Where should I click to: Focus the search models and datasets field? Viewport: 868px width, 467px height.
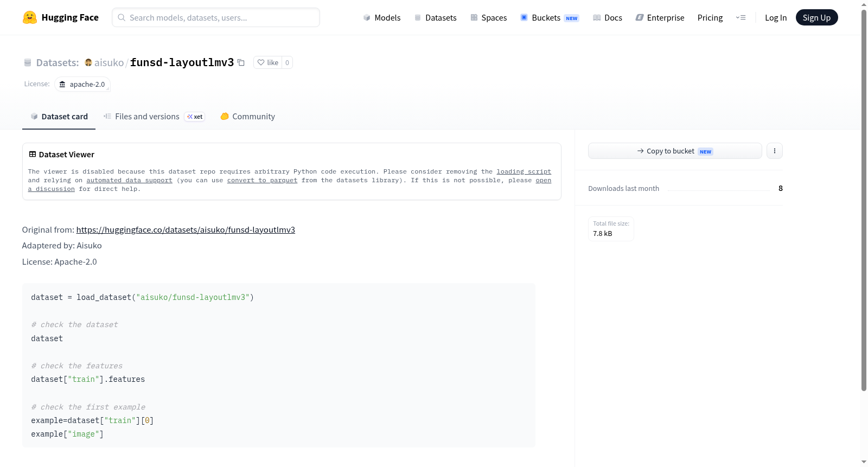click(216, 17)
